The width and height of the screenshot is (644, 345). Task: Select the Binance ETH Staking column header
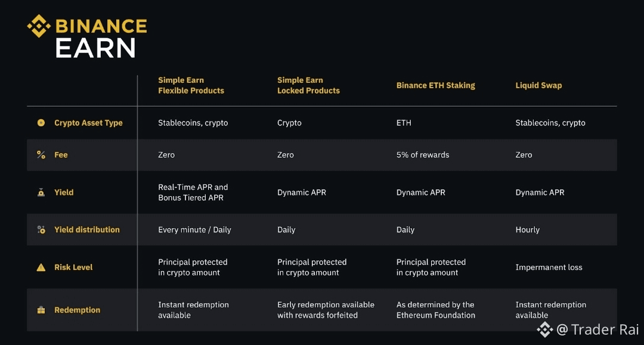click(x=435, y=85)
